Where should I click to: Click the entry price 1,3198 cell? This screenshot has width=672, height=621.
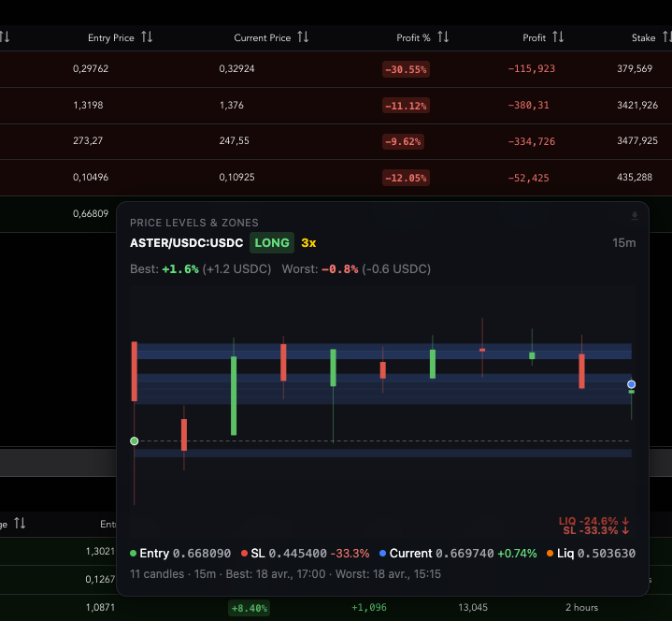[x=88, y=105]
